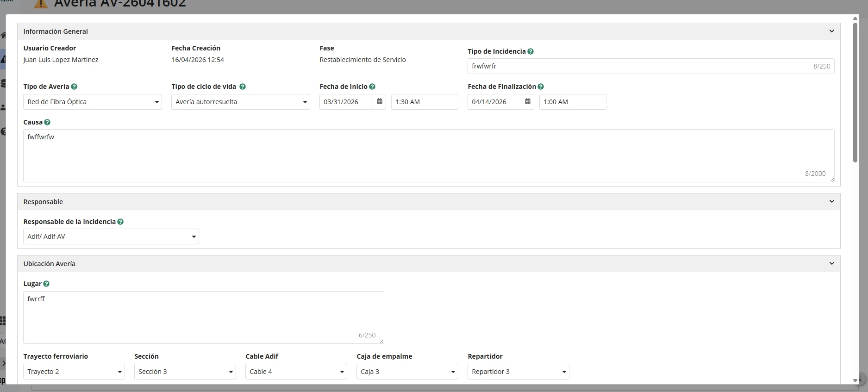Focus the Causa text area

click(x=429, y=156)
